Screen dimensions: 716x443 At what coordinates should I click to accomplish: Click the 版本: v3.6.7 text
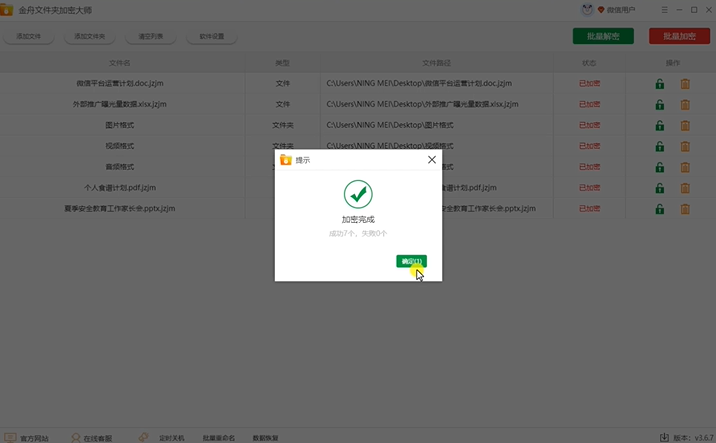[694, 438]
